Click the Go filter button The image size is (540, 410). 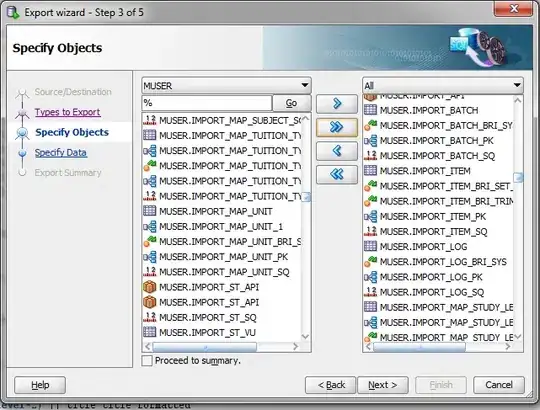[291, 103]
